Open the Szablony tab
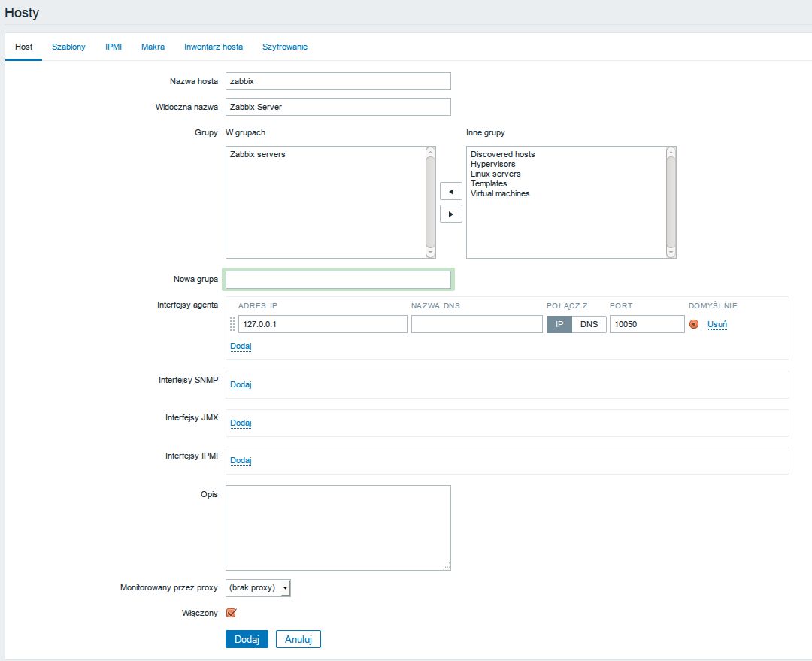 pos(68,47)
